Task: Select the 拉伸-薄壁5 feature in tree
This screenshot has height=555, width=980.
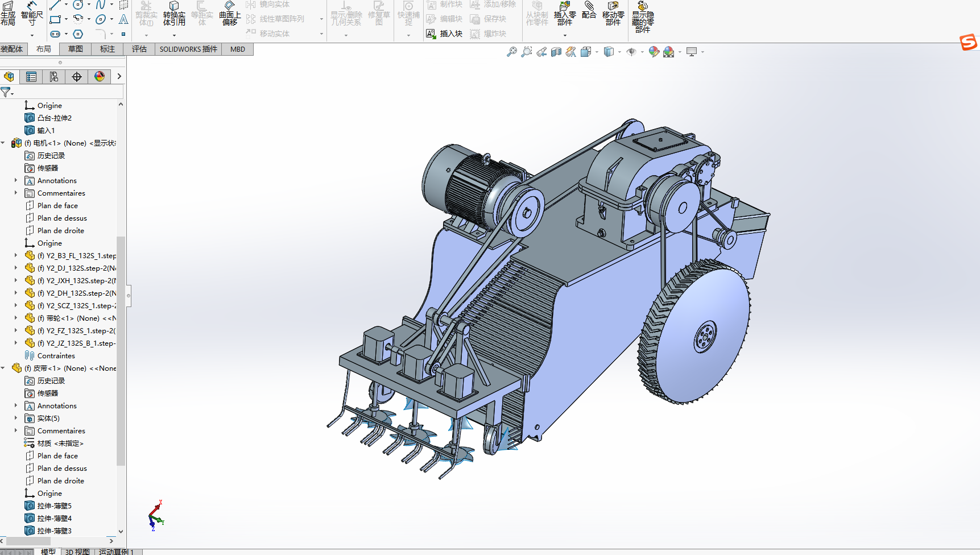Action: coord(54,506)
